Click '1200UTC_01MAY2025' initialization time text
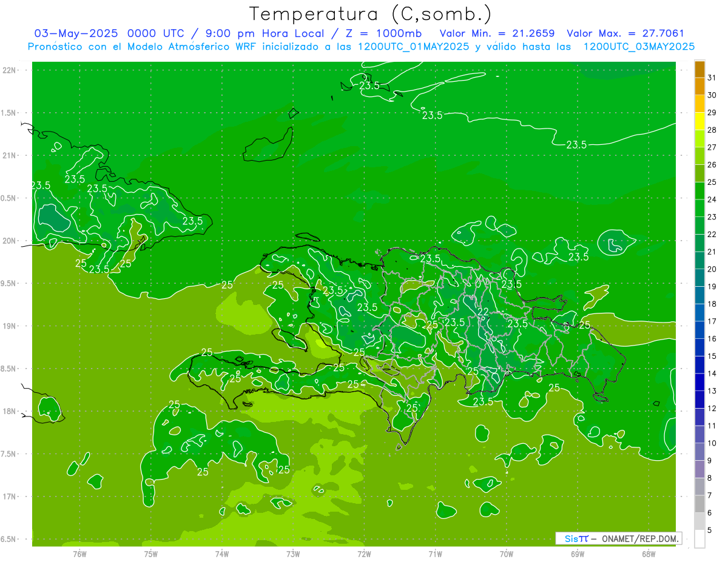Image resolution: width=728 pixels, height=562 pixels. (414, 47)
